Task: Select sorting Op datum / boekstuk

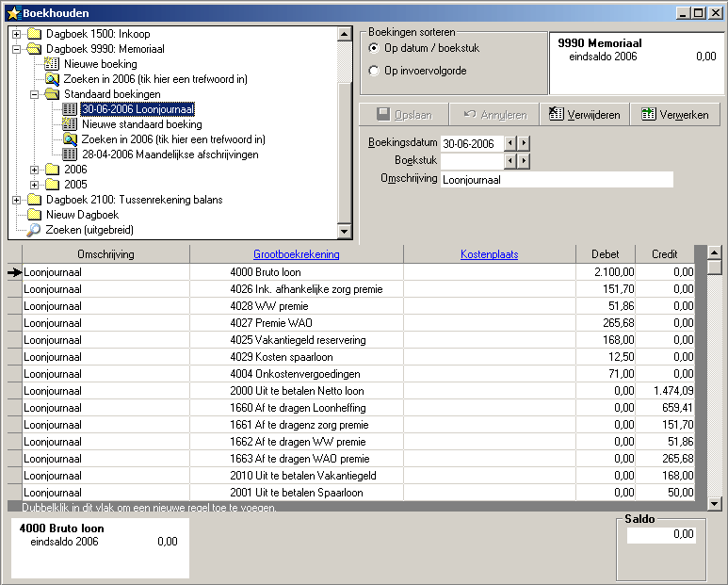Action: point(374,48)
